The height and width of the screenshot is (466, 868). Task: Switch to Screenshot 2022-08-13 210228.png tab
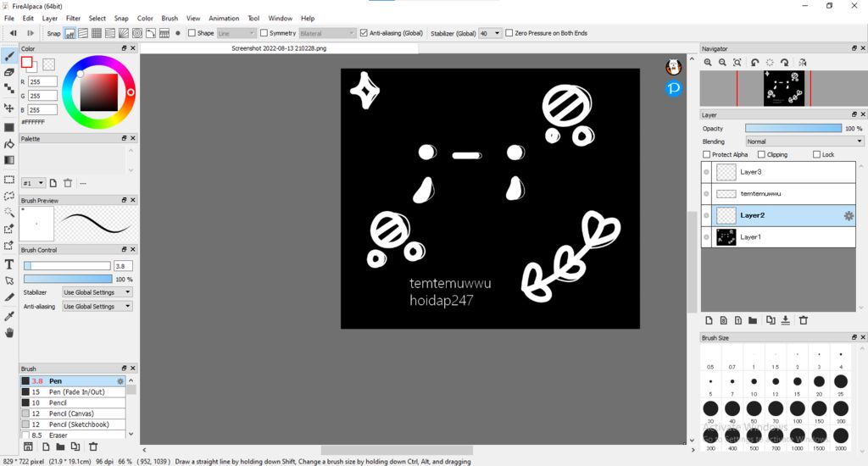(x=279, y=48)
